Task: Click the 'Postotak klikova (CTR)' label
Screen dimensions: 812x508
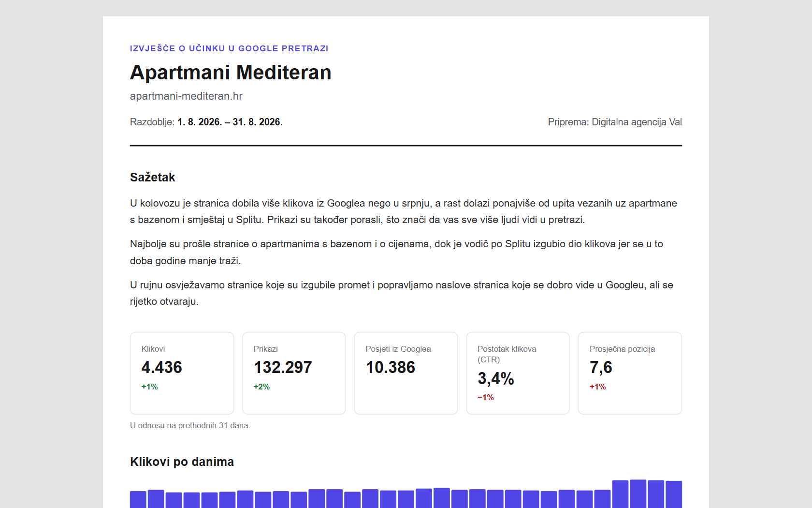Action: 507,354
